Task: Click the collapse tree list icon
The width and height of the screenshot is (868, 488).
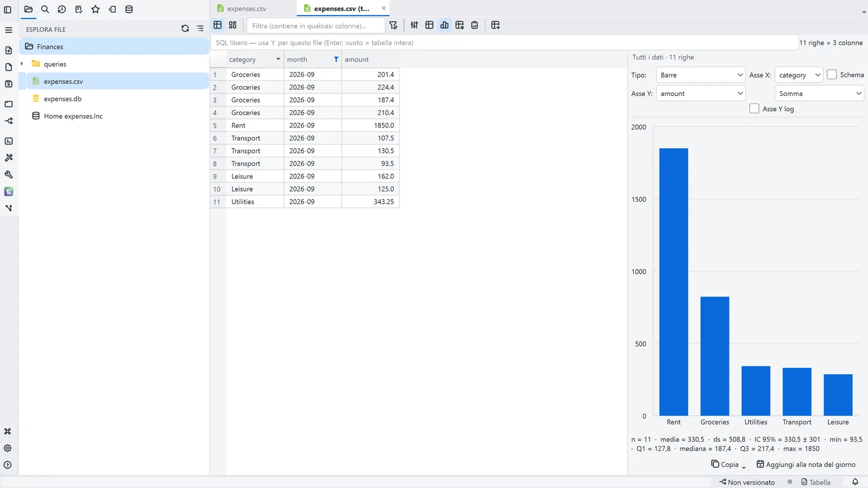Action: (x=200, y=29)
